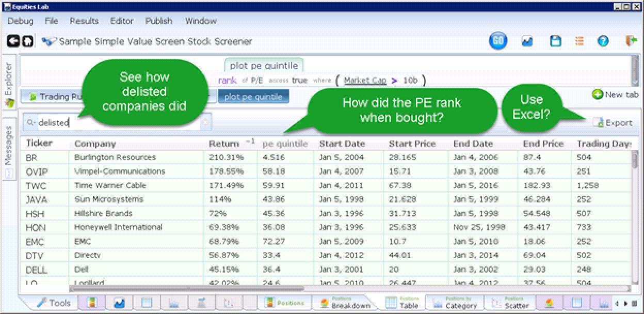The image size is (644, 314).
Task: Save using the blue floppy disk icon
Action: (555, 42)
